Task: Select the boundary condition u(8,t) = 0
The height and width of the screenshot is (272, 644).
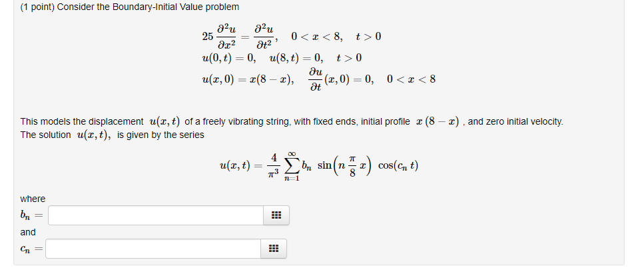Action: (x=296, y=58)
